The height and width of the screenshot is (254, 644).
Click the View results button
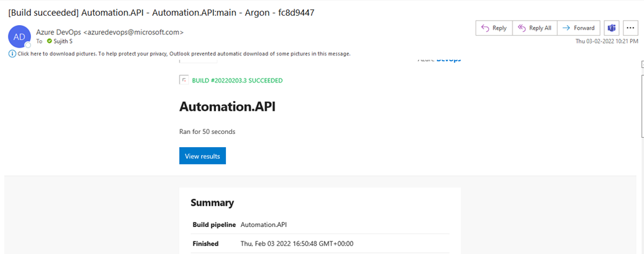[x=203, y=156]
